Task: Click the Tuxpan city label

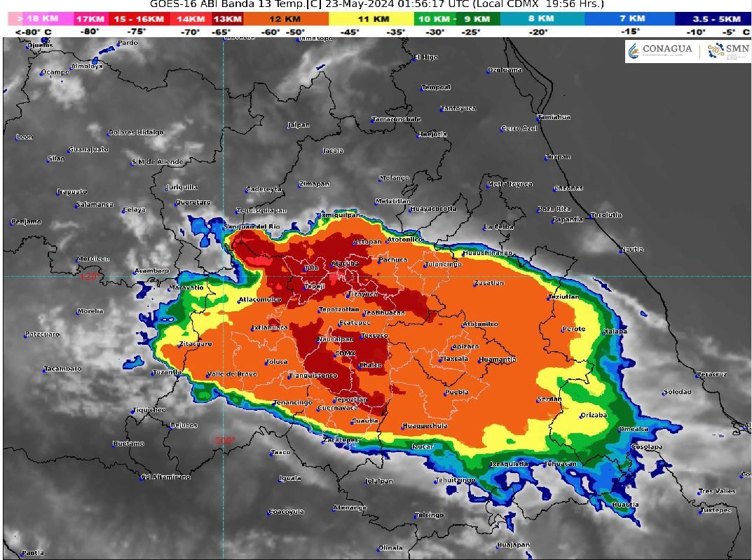Action: [x=558, y=157]
